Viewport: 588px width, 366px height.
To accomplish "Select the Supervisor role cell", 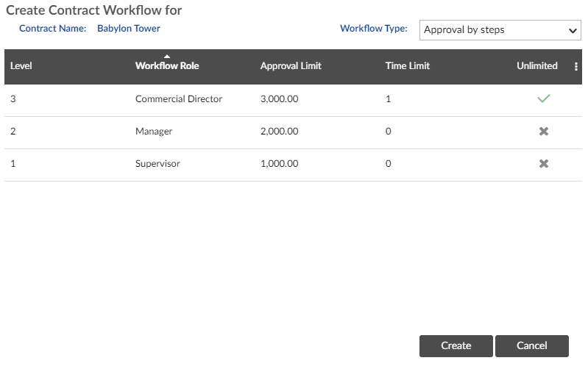I will pyautogui.click(x=157, y=164).
